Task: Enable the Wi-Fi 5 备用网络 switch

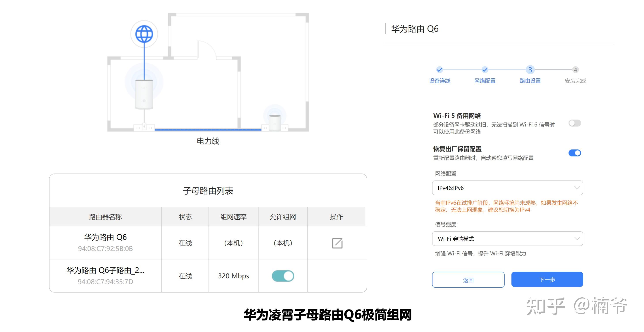Action: (574, 123)
